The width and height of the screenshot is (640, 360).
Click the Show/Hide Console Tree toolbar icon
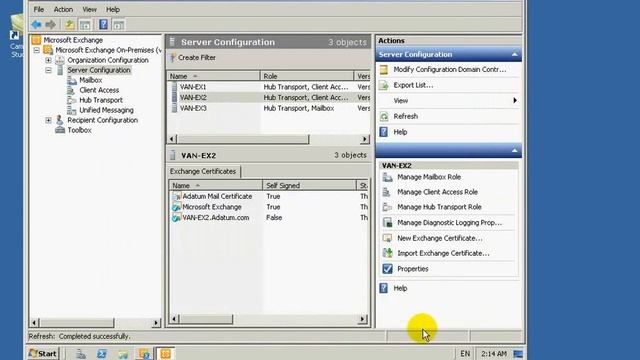[85, 25]
